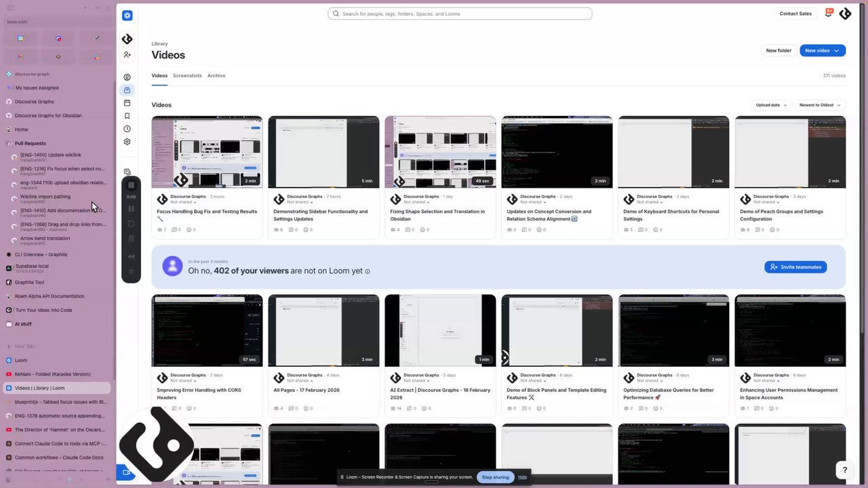Expand Not shared on Focus Handling card
Screen dimensions: 868x488
pos(182,202)
